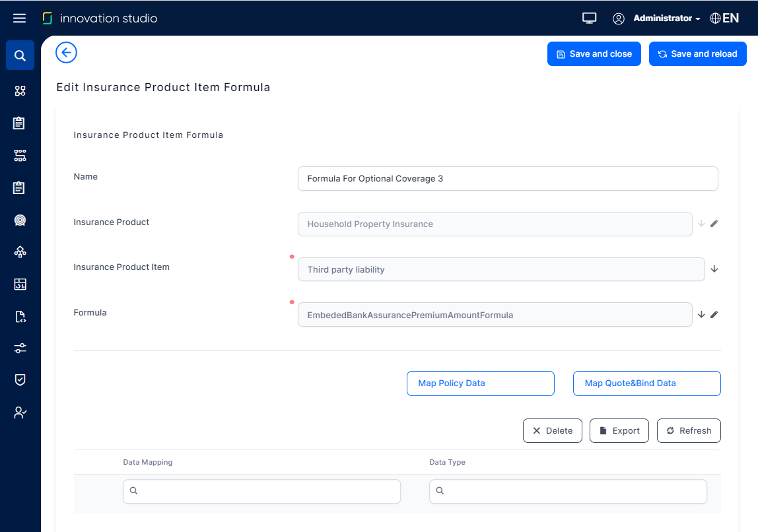The image size is (758, 532).
Task: Click Save and close button
Action: point(594,54)
